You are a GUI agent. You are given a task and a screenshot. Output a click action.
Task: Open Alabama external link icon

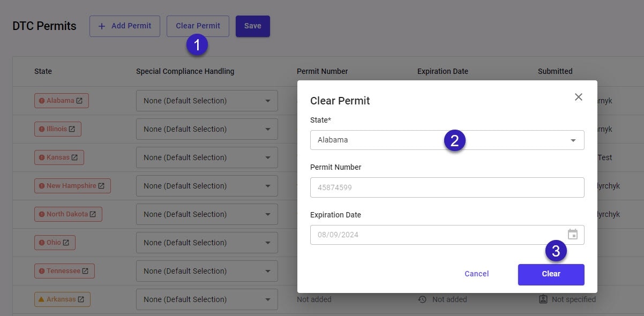(x=79, y=101)
